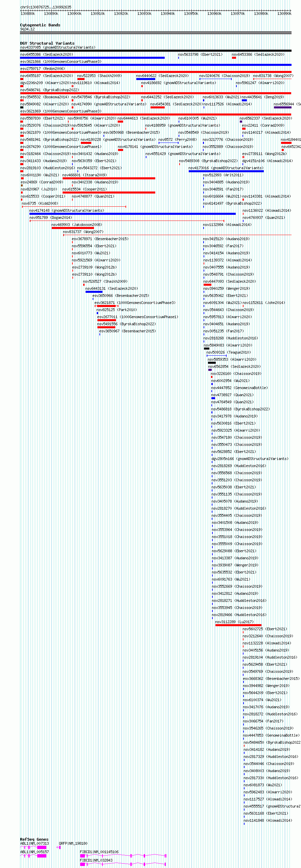The image size is (301, 868).
Task: Click nsv509326 (Teague2010) label
Action: tap(229, 352)
